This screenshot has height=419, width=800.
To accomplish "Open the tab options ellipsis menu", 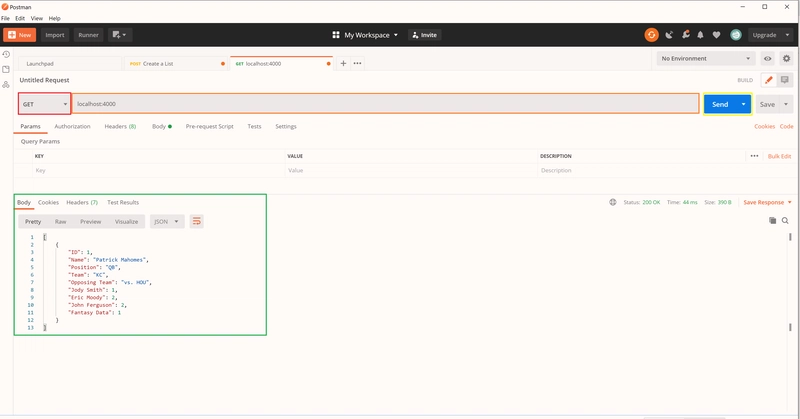I will pyautogui.click(x=358, y=63).
